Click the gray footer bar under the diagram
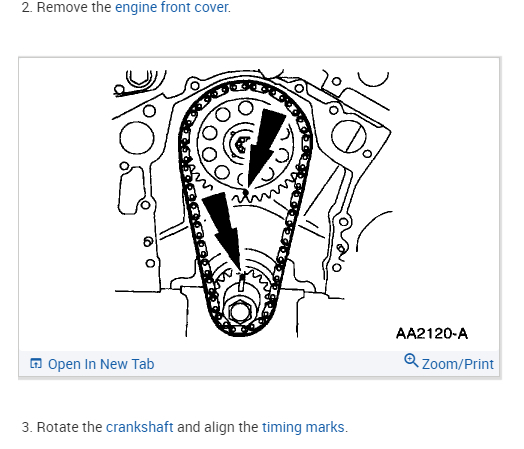 259,363
